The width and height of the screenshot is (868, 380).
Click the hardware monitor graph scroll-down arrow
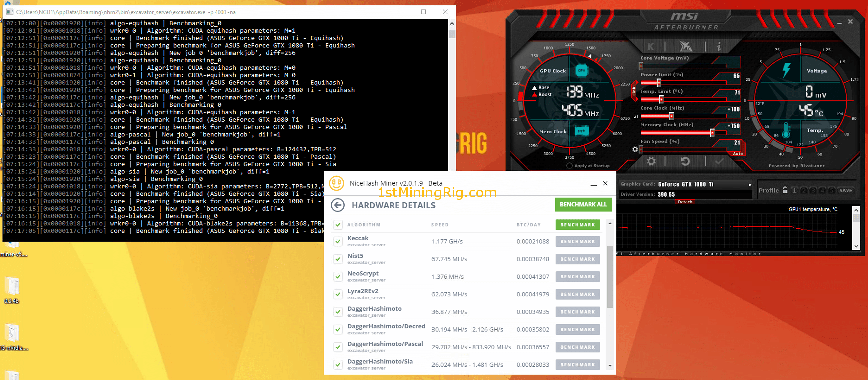pos(856,246)
